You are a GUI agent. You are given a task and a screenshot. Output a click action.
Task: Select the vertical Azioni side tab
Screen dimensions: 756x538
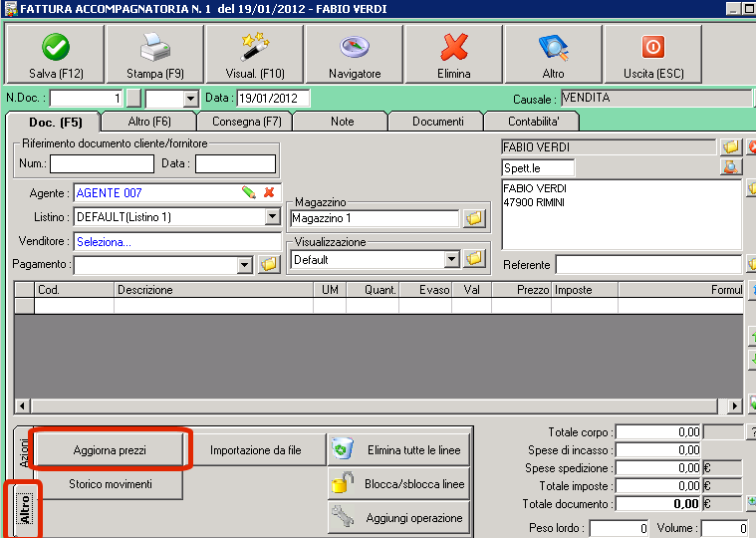23,452
